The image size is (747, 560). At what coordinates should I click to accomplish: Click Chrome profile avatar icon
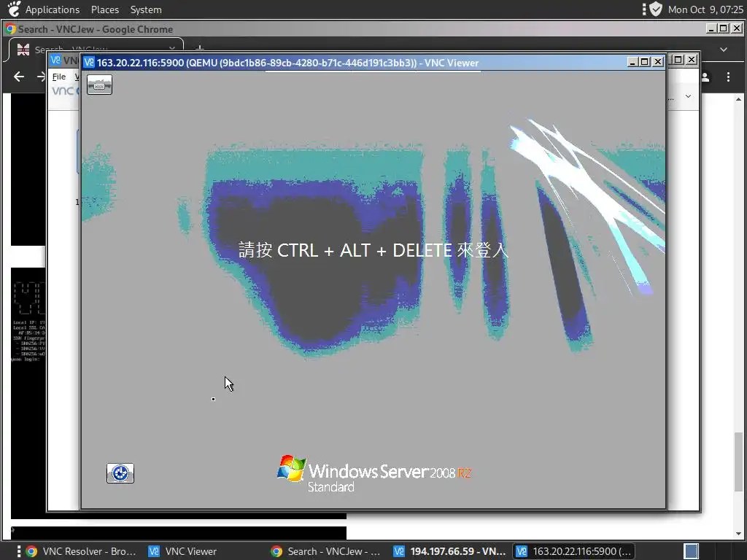(705, 77)
